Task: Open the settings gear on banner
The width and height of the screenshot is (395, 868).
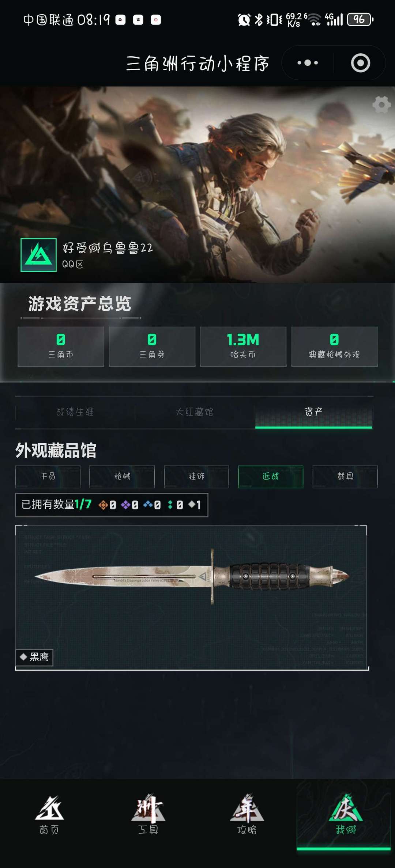Action: [381, 105]
